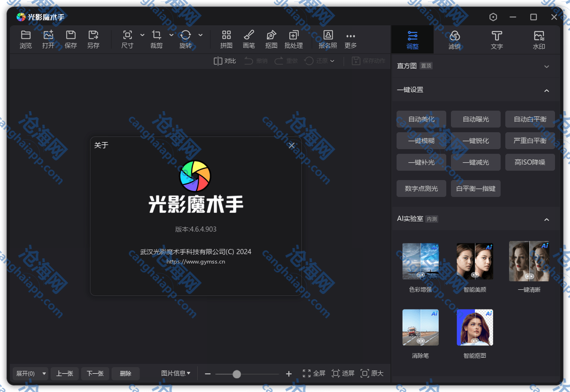Open the gymss.cn website link

195,262
